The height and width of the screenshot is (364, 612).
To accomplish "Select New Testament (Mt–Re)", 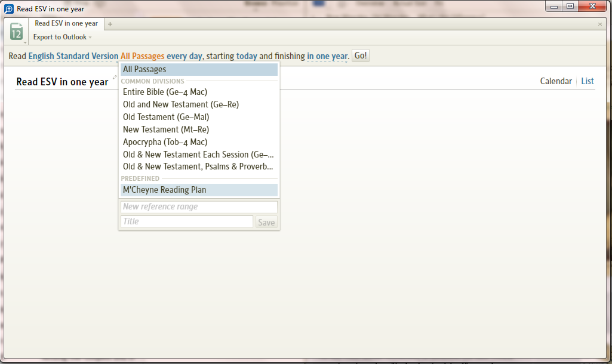I will [x=199, y=129].
